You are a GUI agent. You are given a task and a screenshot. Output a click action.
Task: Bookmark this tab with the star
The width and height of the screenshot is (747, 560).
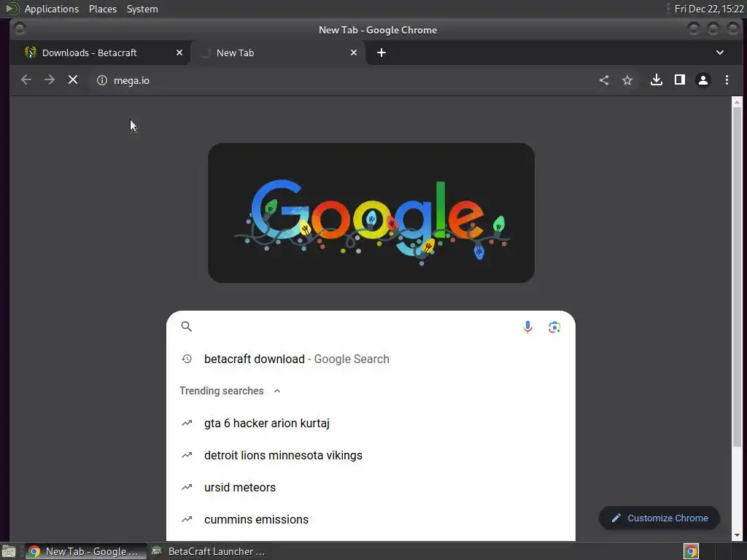[627, 80]
